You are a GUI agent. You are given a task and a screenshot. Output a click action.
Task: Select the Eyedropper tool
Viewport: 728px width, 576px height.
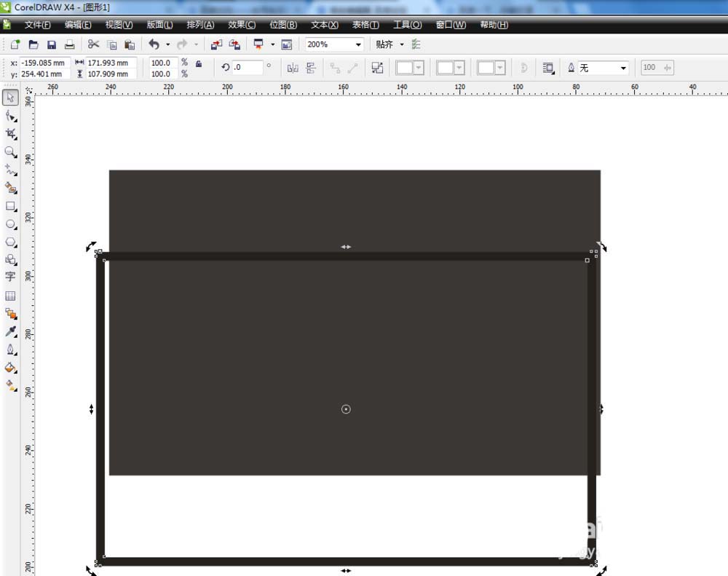click(11, 331)
